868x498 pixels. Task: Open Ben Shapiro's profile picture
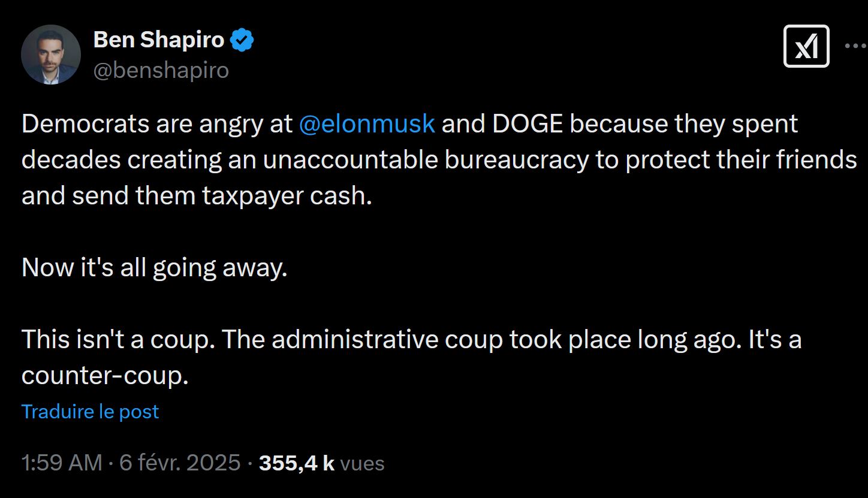tap(51, 55)
